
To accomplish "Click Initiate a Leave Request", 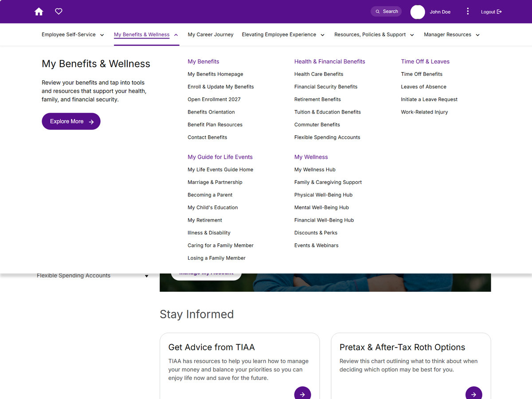I will tap(429, 99).
